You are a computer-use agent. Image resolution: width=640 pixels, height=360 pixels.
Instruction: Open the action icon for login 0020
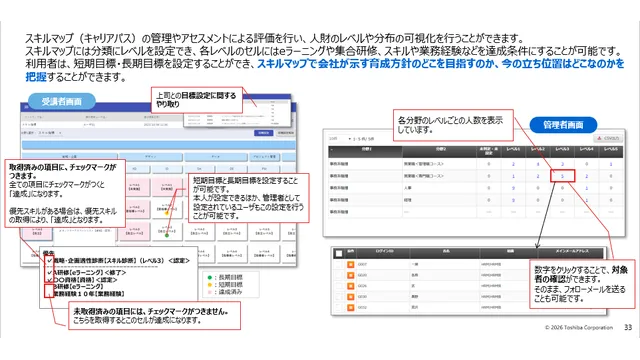tap(350, 276)
